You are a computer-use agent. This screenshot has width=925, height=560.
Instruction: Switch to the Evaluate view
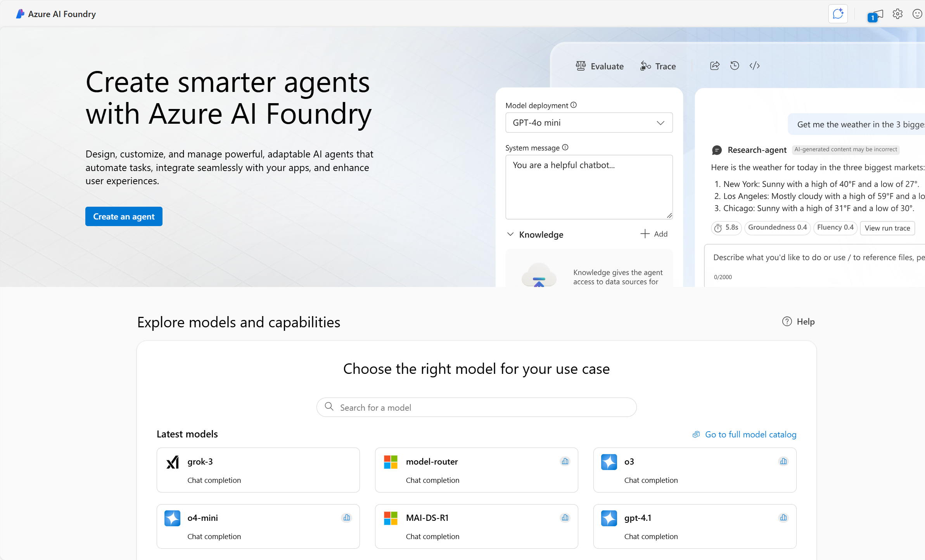(600, 66)
